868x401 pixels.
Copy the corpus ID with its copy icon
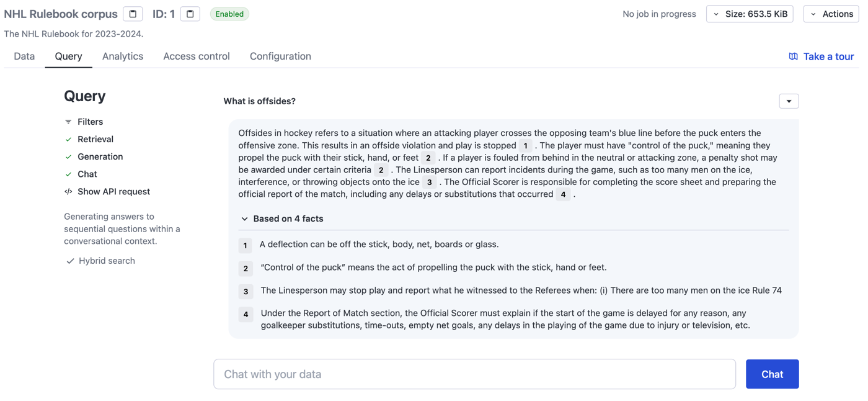189,13
